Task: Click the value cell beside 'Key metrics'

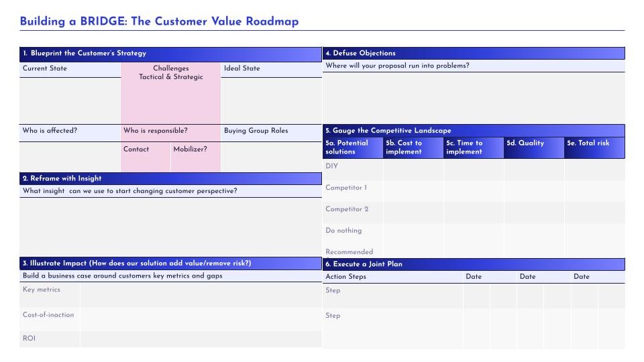Action: [x=201, y=295]
